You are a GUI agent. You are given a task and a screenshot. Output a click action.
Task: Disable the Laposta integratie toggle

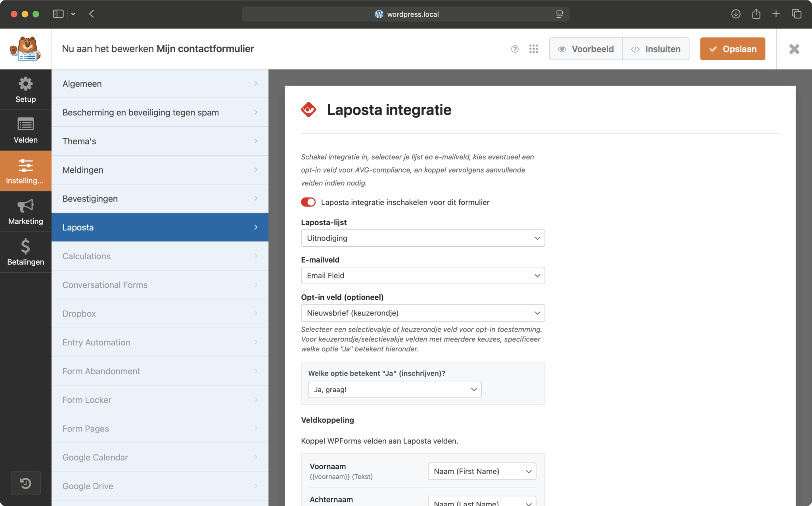308,202
